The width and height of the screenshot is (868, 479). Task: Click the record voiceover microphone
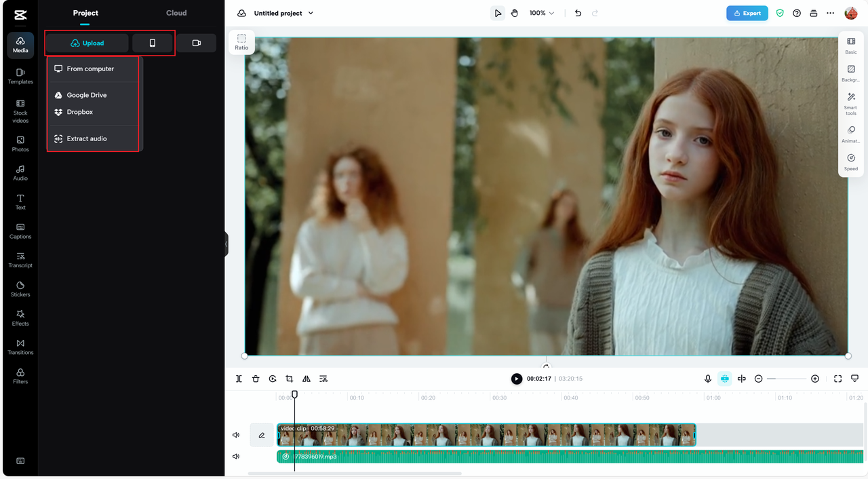pyautogui.click(x=708, y=379)
